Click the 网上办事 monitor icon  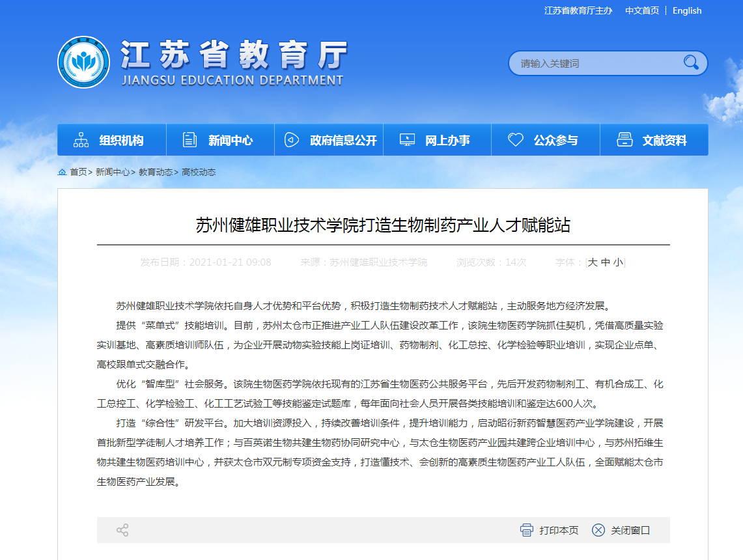(407, 140)
